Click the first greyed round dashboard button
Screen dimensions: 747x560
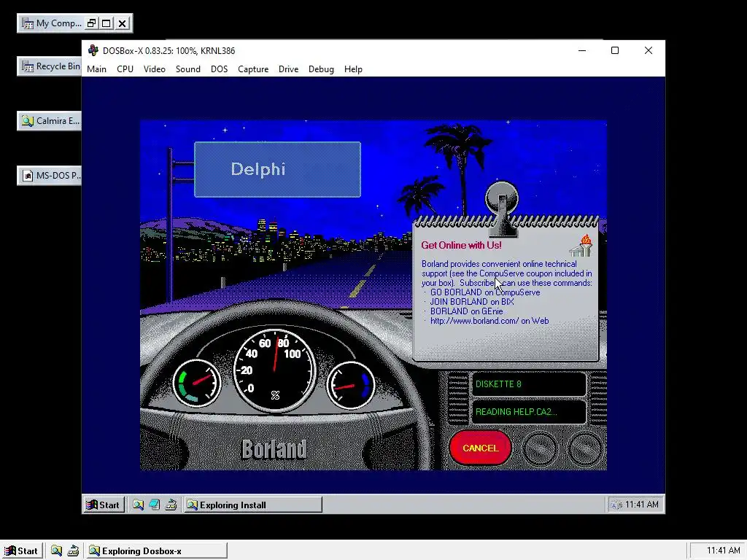(x=539, y=448)
